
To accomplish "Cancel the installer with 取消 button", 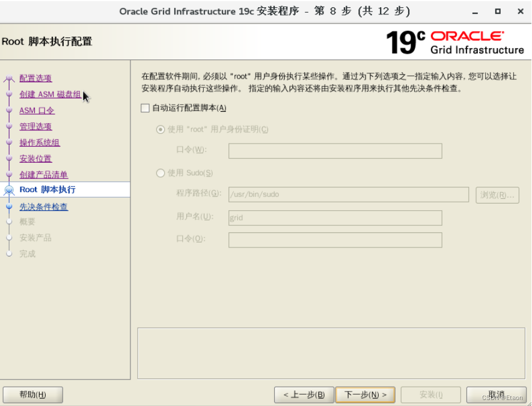I will [497, 395].
